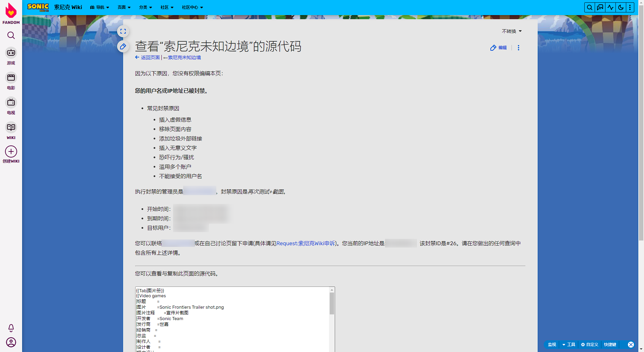Open the 社区中心 community center dropdown
644x352 pixels.
point(193,7)
